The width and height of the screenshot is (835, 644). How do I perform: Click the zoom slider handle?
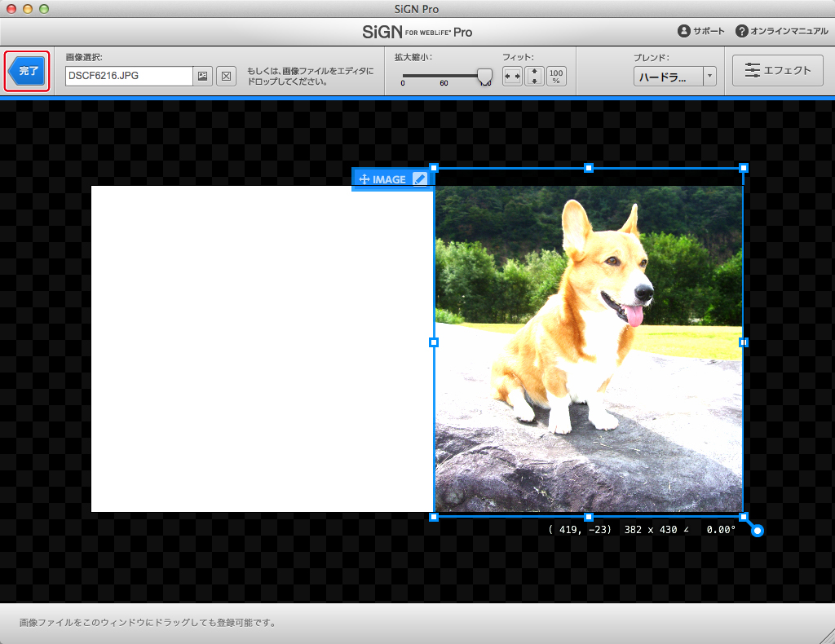coord(484,76)
